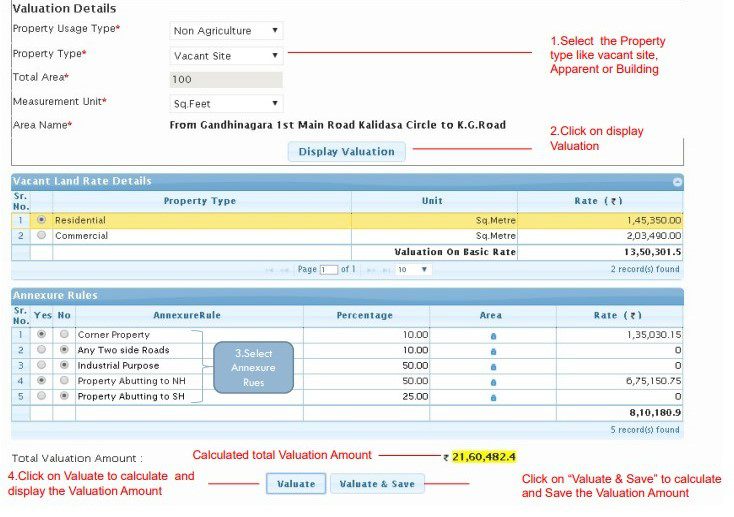
Task: Click the Commercial property type cell
Action: pyautogui.click(x=202, y=236)
